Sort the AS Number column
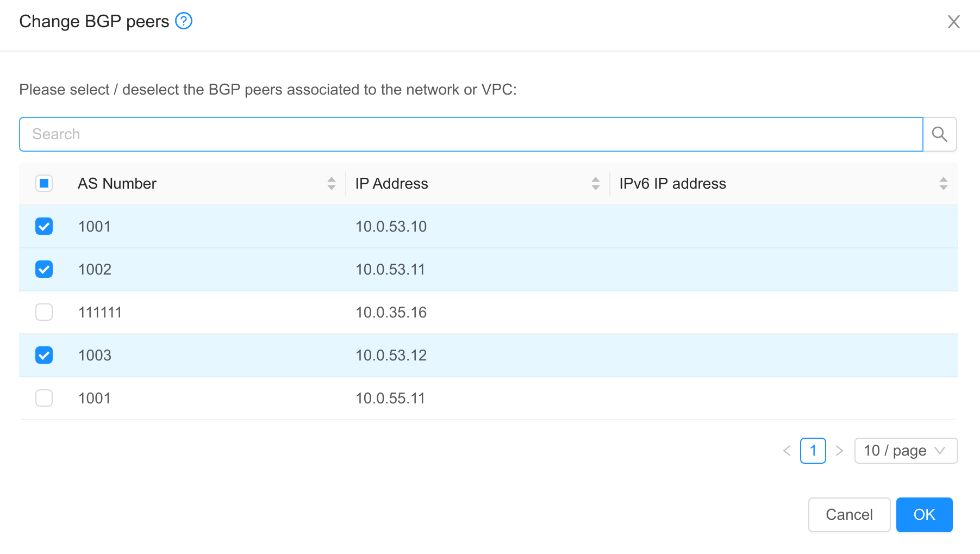This screenshot has height=554, width=980. [x=331, y=184]
